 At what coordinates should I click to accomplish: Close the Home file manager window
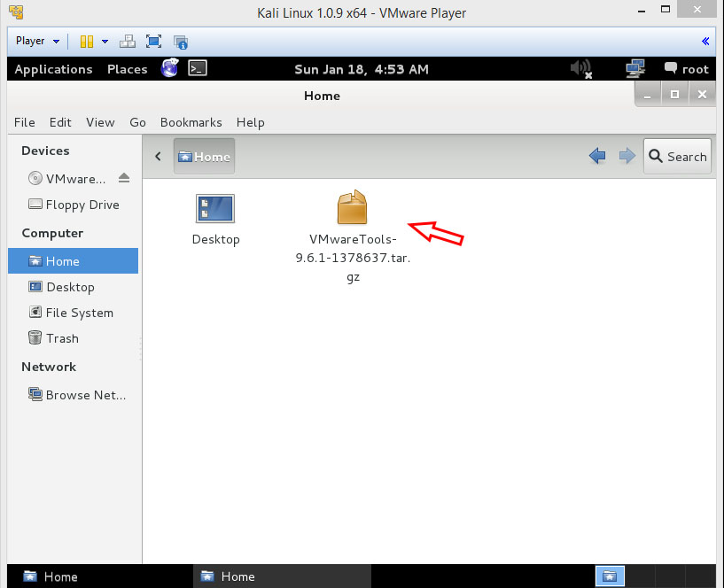(x=702, y=95)
